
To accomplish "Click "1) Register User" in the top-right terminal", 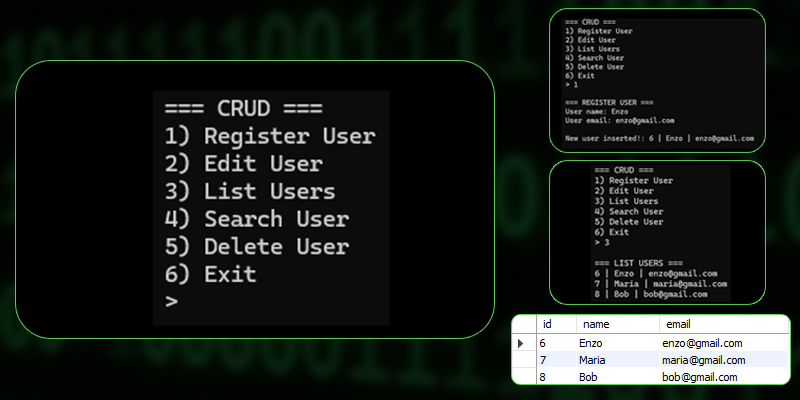I will click(x=598, y=31).
